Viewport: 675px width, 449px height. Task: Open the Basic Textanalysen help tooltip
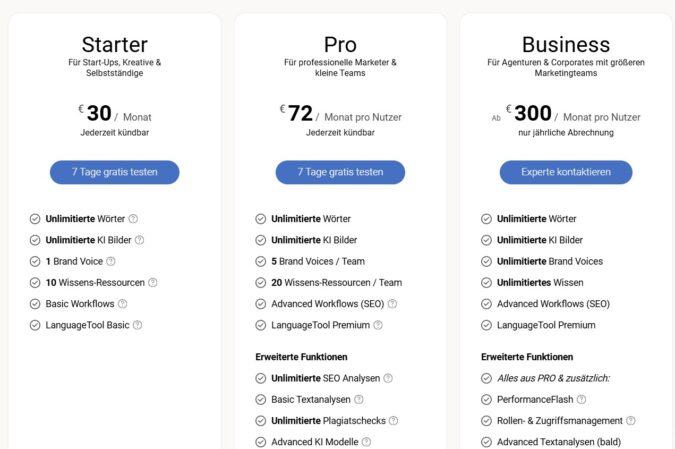click(x=357, y=399)
